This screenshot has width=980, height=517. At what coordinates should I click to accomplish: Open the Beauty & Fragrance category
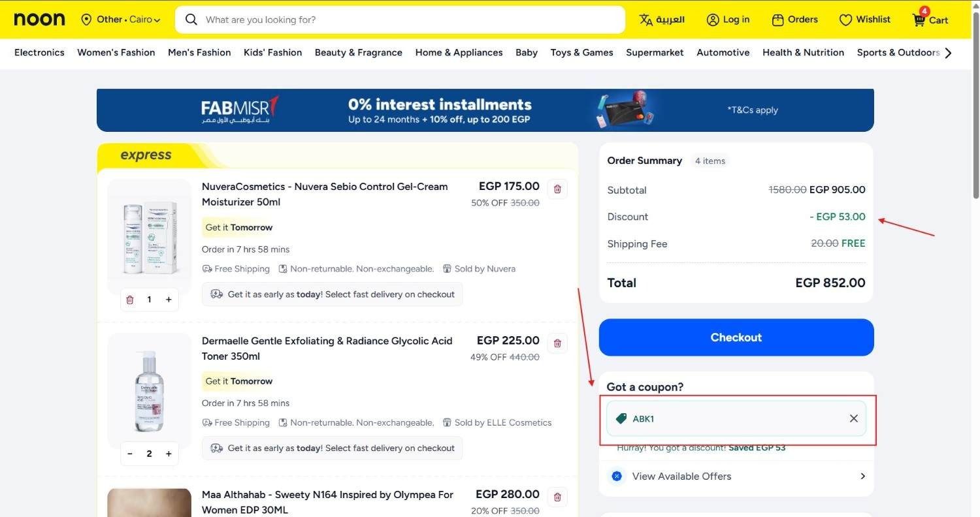(359, 52)
